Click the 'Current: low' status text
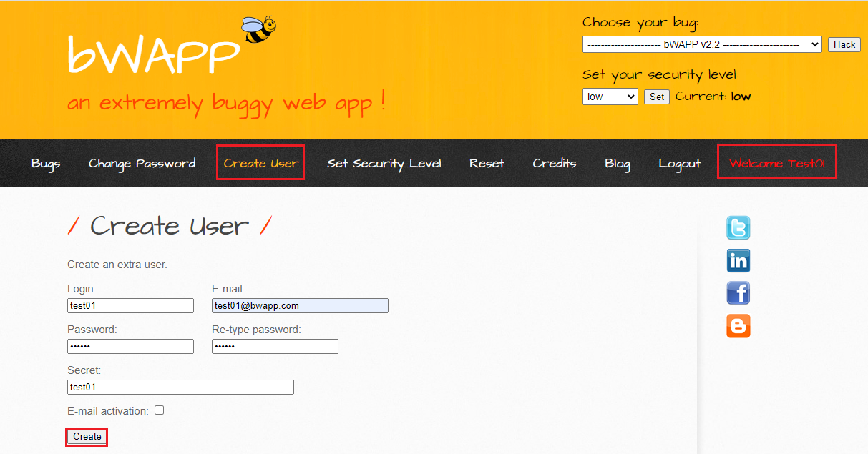Viewport: 868px width, 454px height. pyautogui.click(x=713, y=97)
